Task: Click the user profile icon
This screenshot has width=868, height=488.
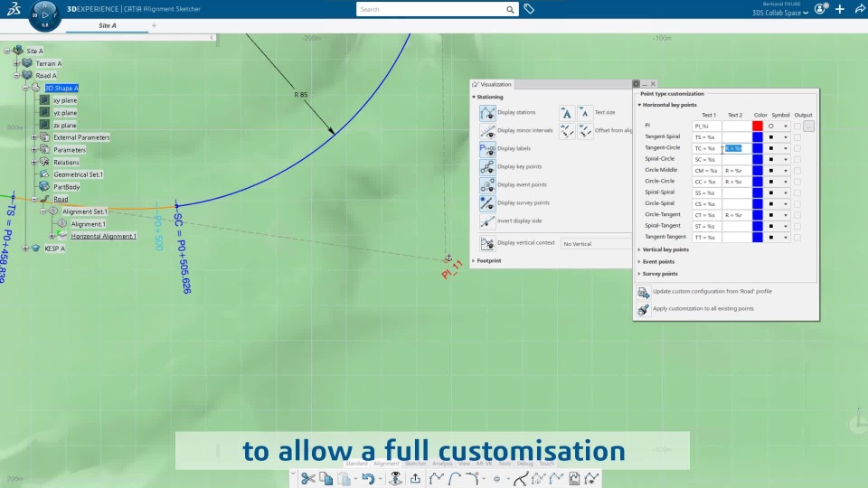Action: [x=820, y=9]
